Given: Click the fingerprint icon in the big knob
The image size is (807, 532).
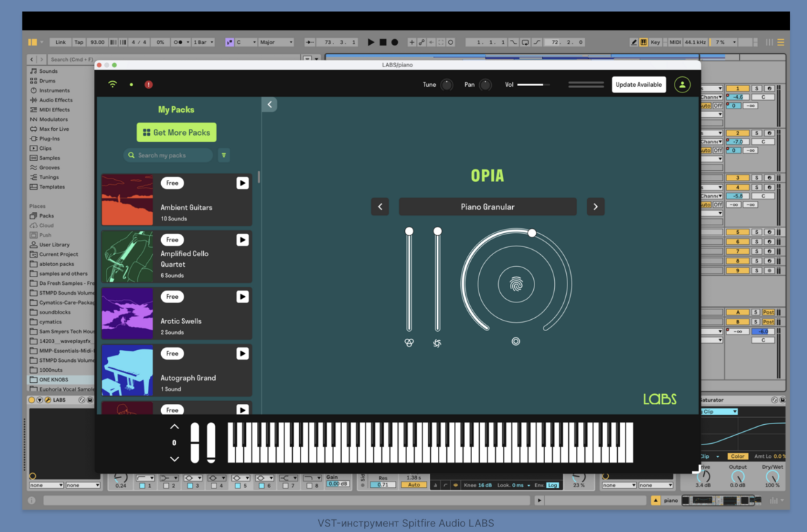Looking at the screenshot, I should (516, 284).
